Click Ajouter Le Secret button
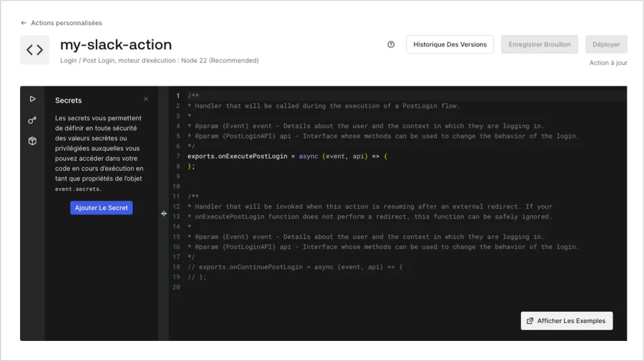Viewport: 644px width, 361px height. pos(101,208)
